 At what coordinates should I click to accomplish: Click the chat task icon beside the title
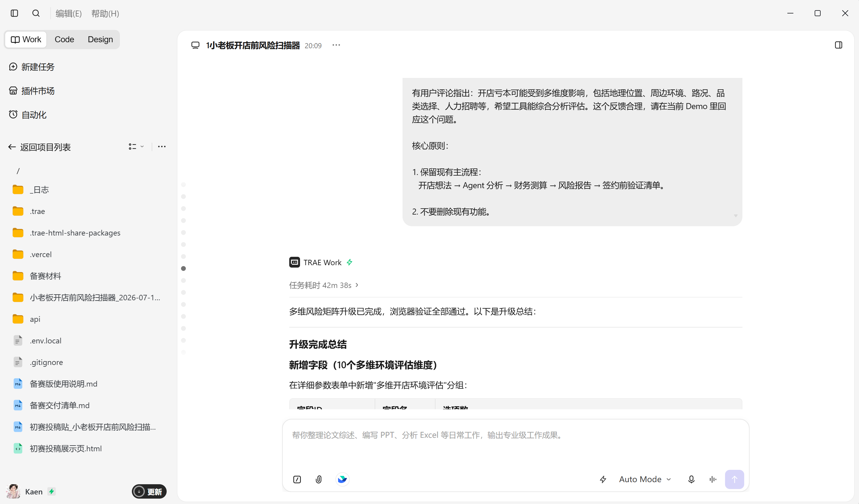click(x=195, y=45)
